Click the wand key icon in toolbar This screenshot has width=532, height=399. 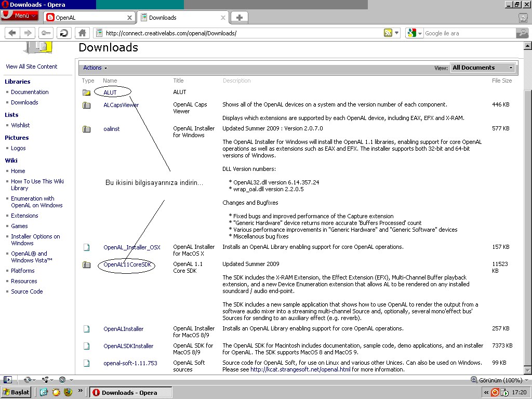coord(46,33)
